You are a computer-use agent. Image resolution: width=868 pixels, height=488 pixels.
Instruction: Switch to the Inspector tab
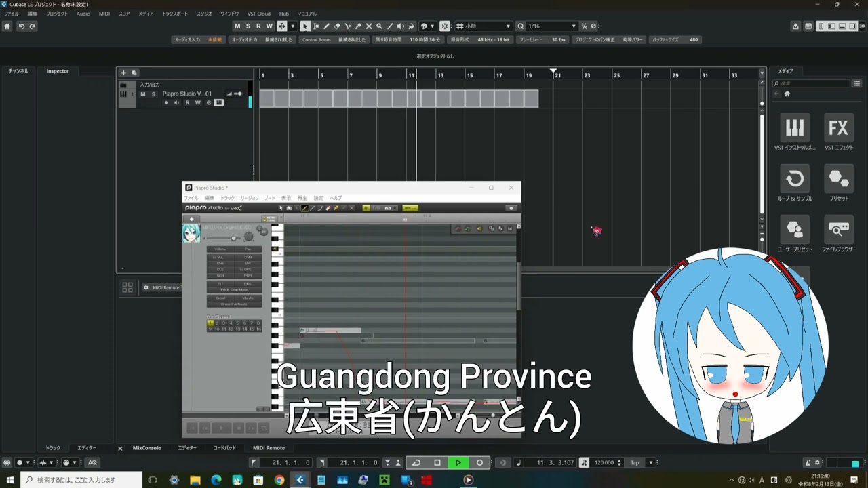point(58,71)
